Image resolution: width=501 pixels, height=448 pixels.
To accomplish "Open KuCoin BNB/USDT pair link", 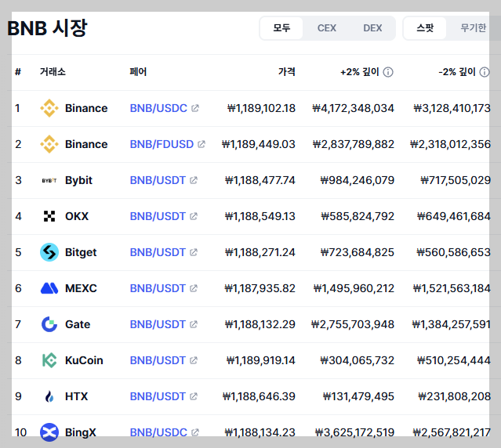I will coord(158,360).
